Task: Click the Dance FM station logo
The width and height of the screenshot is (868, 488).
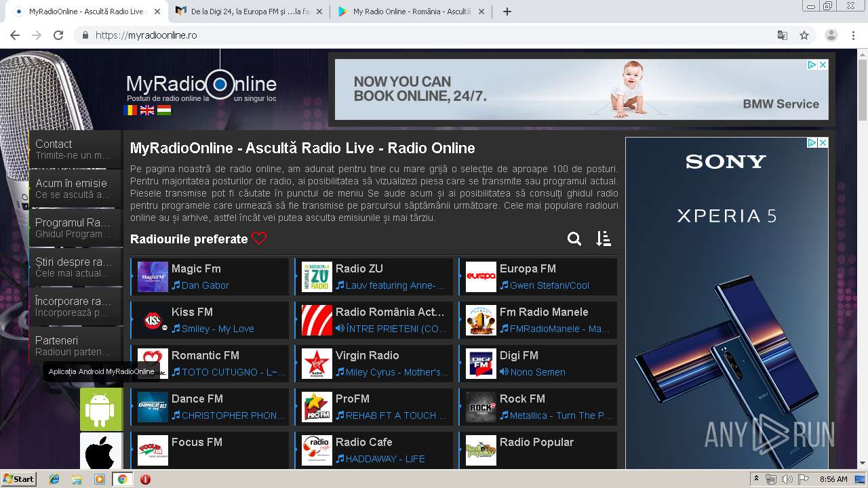Action: (x=153, y=407)
